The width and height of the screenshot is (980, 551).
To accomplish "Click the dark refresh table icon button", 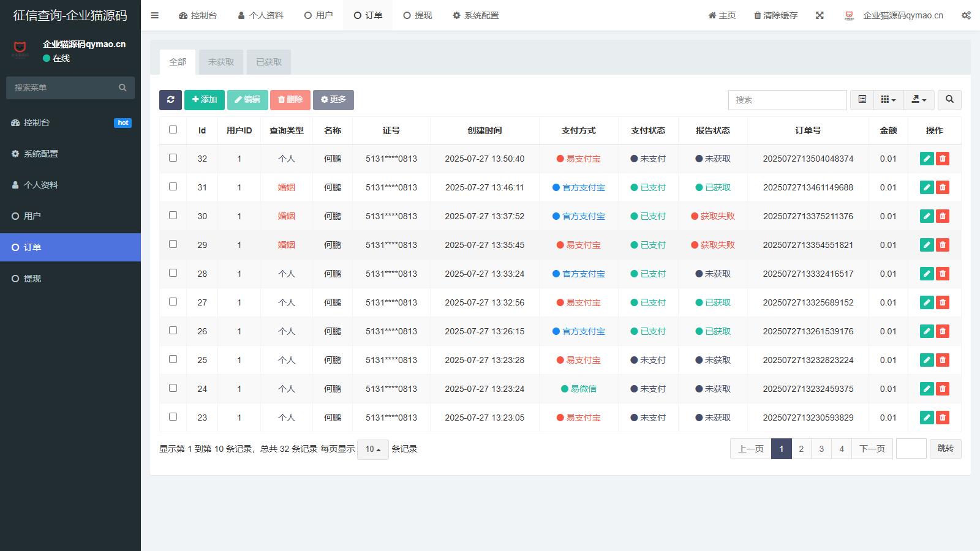I will pos(170,100).
